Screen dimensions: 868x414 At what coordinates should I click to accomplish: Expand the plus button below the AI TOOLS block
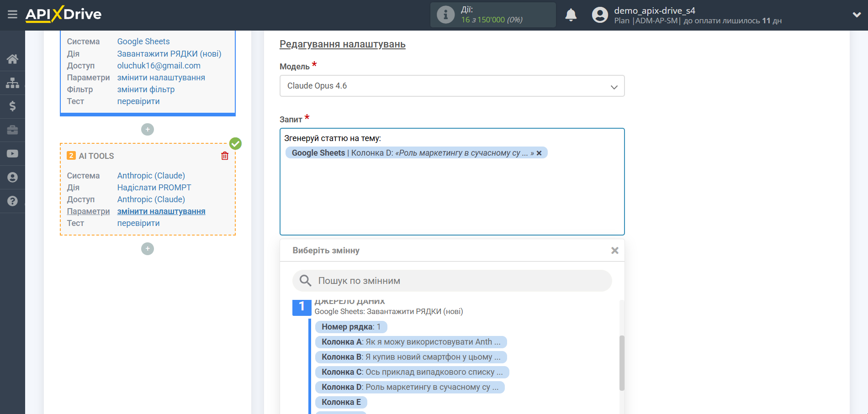tap(147, 249)
